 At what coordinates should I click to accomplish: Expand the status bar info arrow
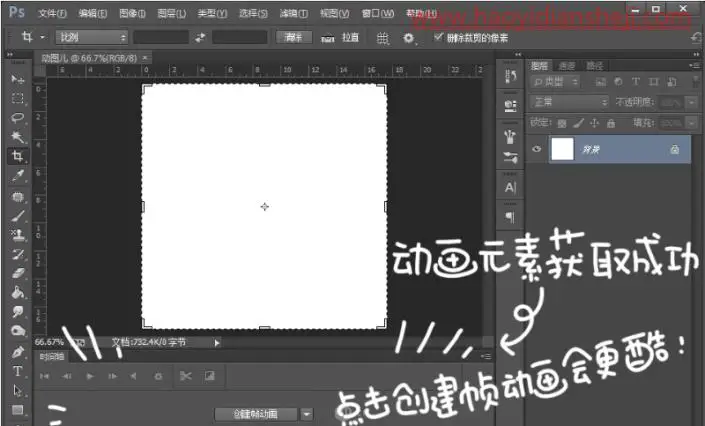[217, 343]
